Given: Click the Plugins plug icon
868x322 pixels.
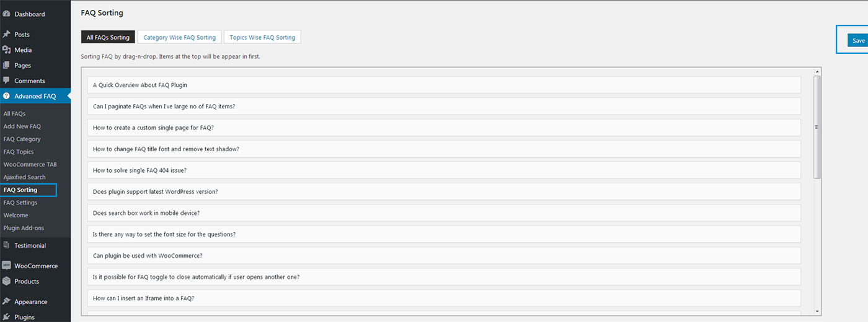Looking at the screenshot, I should pyautogui.click(x=6, y=316).
